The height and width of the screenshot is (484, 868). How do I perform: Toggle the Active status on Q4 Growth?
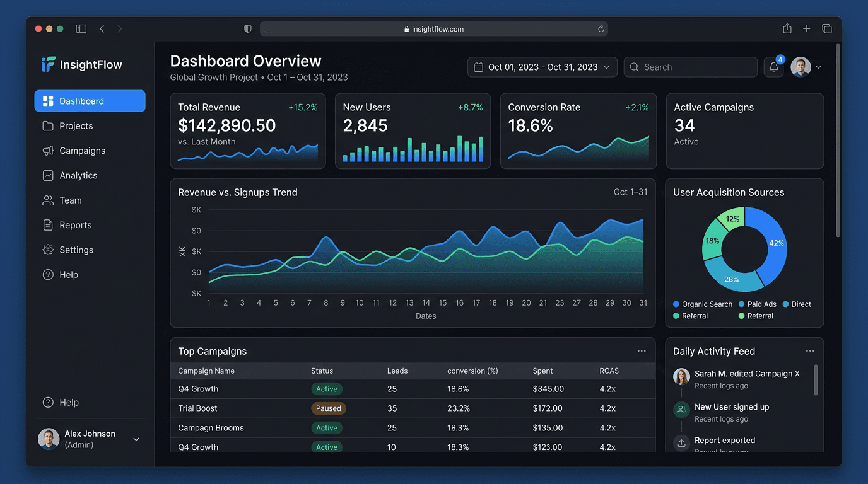coord(327,389)
